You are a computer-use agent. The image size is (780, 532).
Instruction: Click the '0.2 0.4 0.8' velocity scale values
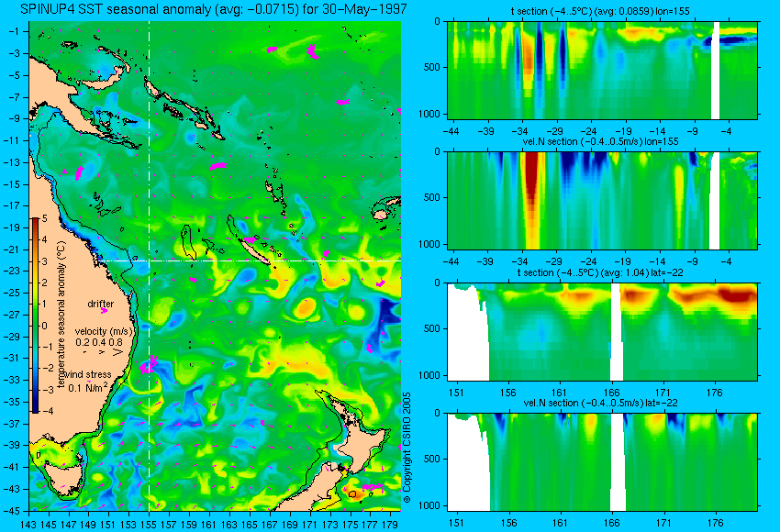point(99,342)
